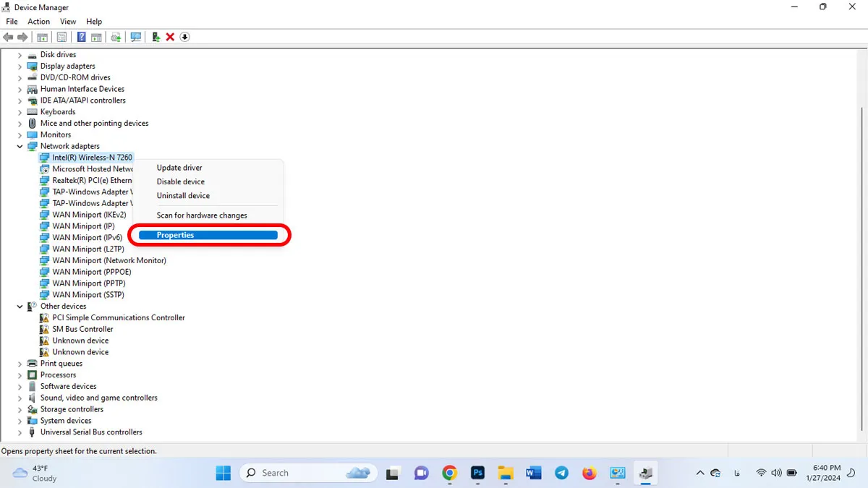Click toolbar computer icon with green arrow

156,37
